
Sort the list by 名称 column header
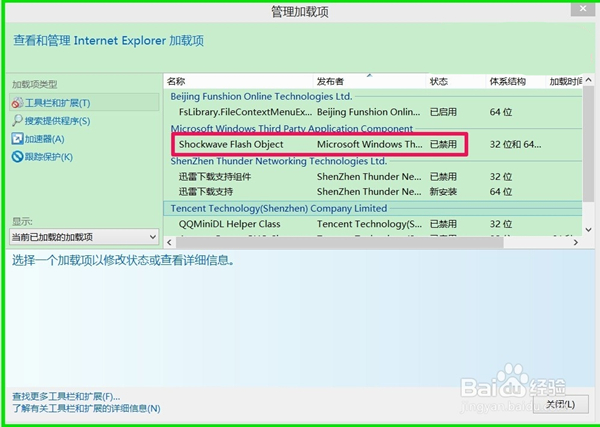(239, 81)
